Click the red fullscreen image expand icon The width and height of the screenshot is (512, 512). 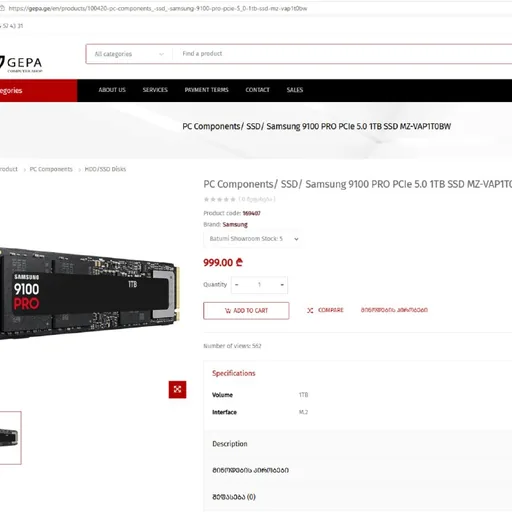(177, 389)
